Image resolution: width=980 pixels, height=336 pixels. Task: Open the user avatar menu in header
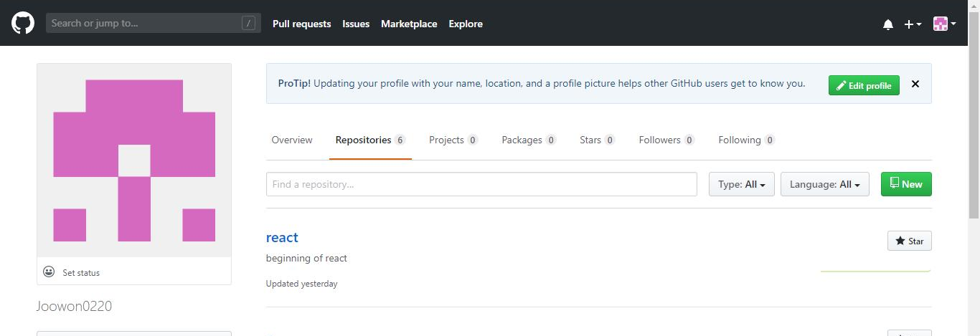[x=944, y=24]
